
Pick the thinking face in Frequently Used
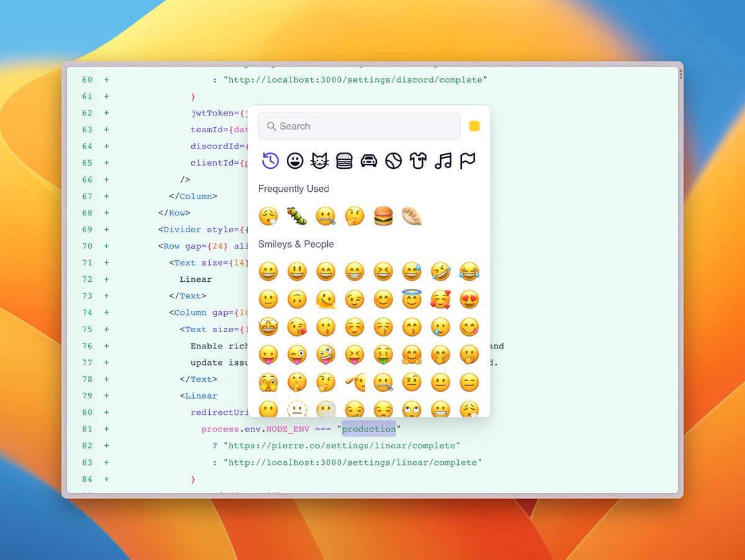point(354,216)
